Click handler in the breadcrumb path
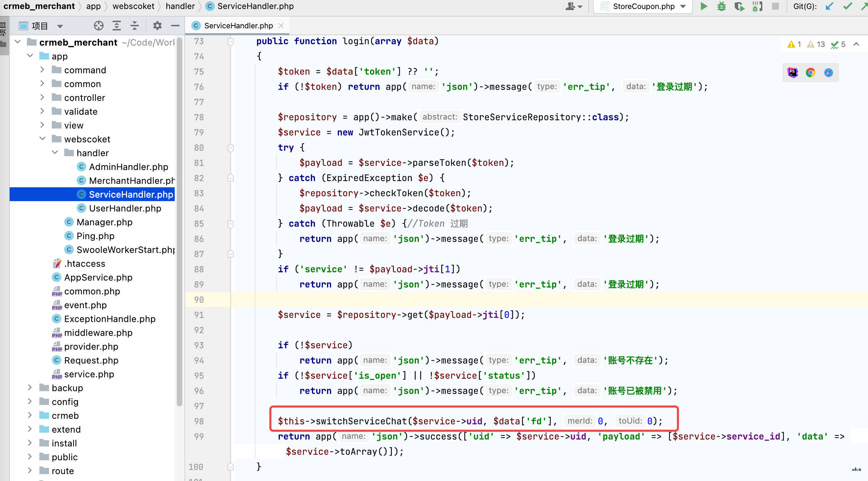Viewport: 868px width, 481px height. pyautogui.click(x=180, y=6)
